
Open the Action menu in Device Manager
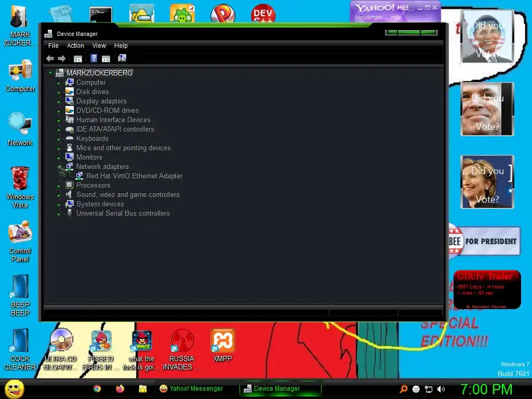pyautogui.click(x=75, y=46)
